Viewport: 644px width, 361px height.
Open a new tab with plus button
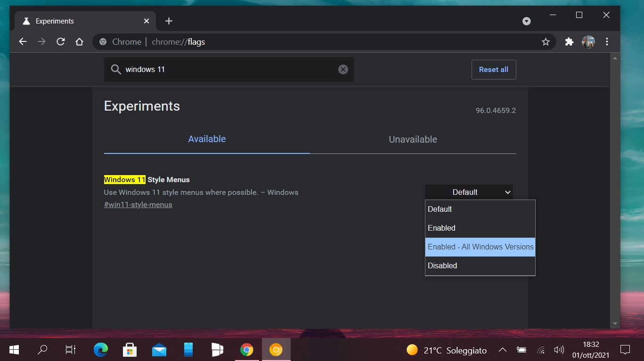[169, 21]
